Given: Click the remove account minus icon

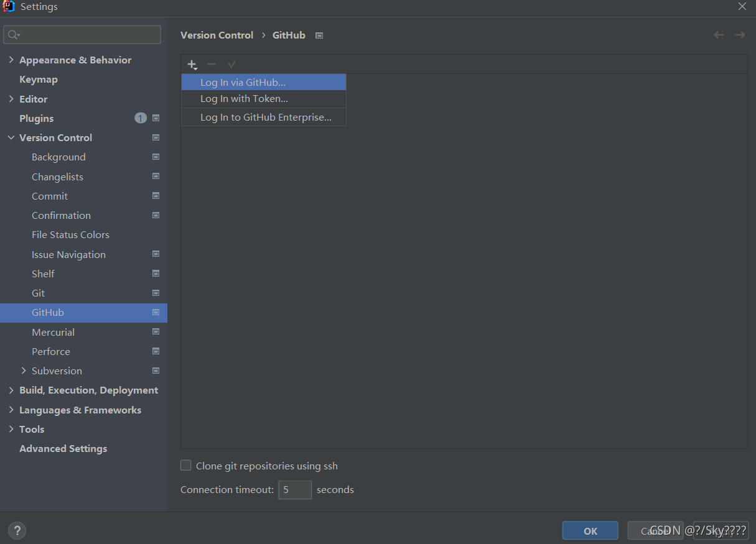Looking at the screenshot, I should coord(212,64).
